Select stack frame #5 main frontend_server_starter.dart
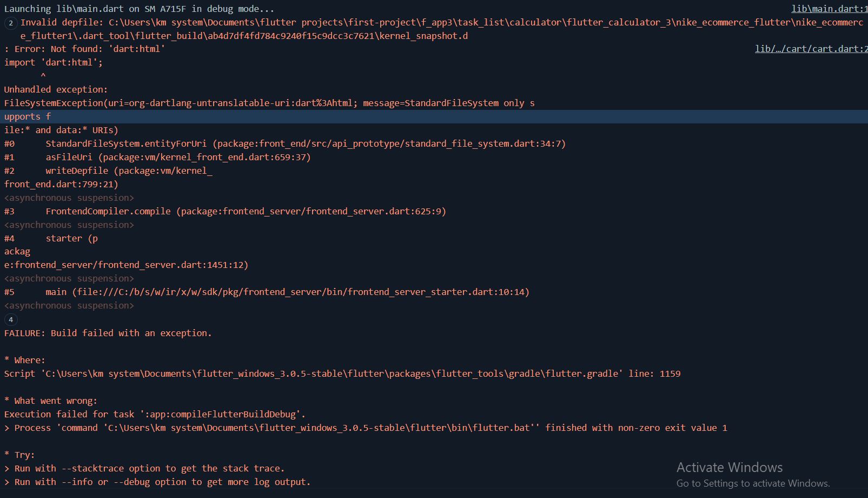 pos(267,292)
